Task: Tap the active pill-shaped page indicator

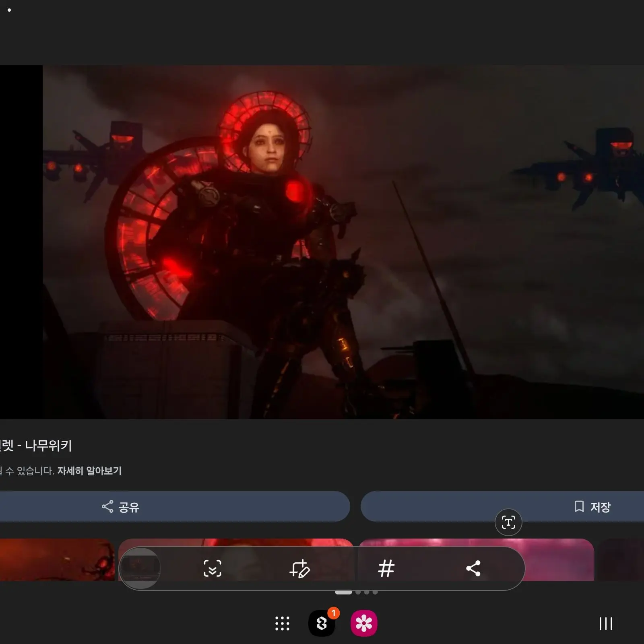Action: point(343,592)
